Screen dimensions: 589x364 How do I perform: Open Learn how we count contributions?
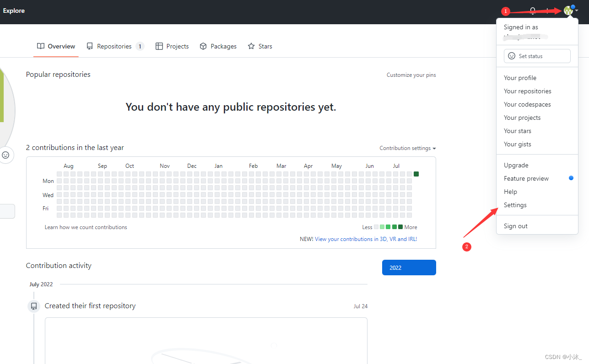86,227
